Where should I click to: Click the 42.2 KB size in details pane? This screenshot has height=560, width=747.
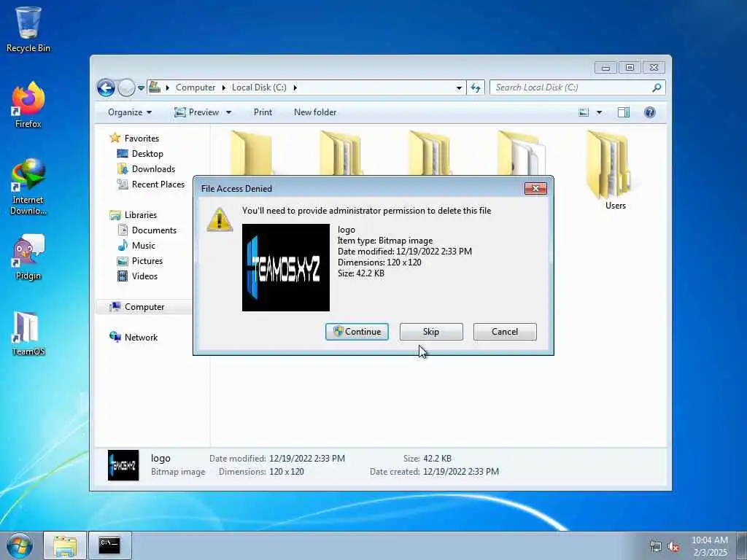coord(438,459)
